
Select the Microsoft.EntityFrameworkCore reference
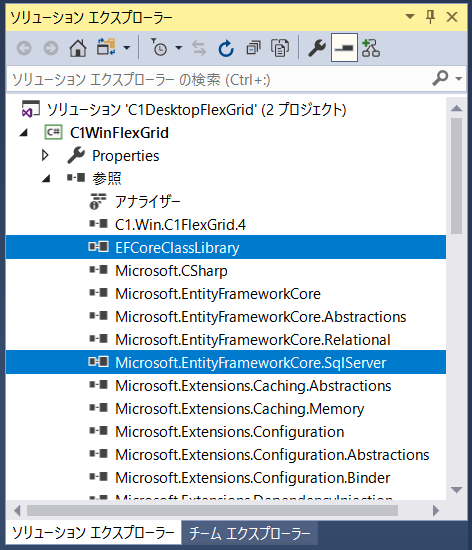pos(218,294)
